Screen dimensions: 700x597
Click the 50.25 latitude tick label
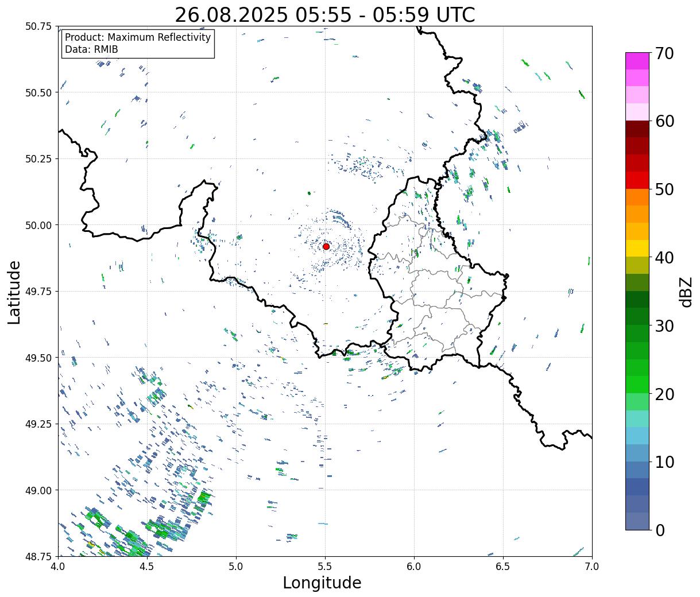[x=38, y=159]
